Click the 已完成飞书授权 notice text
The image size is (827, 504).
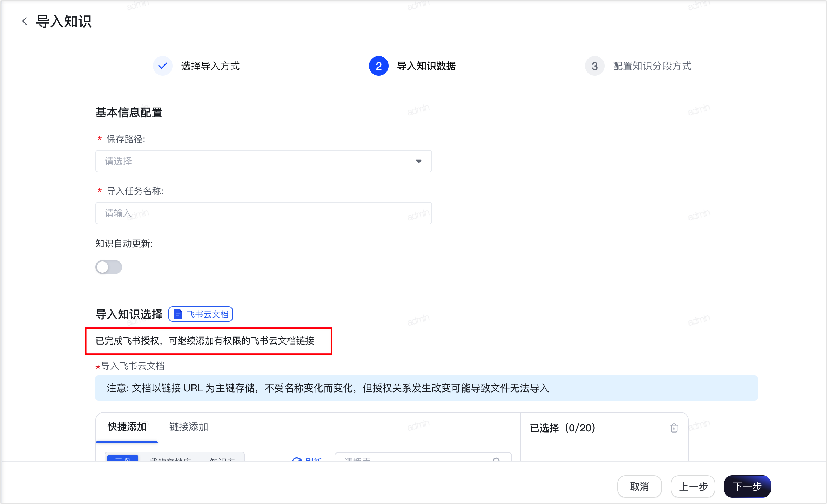tap(205, 341)
